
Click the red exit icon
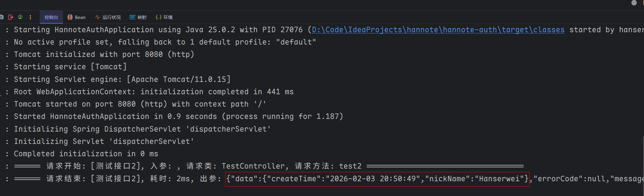pyautogui.click(x=11, y=17)
